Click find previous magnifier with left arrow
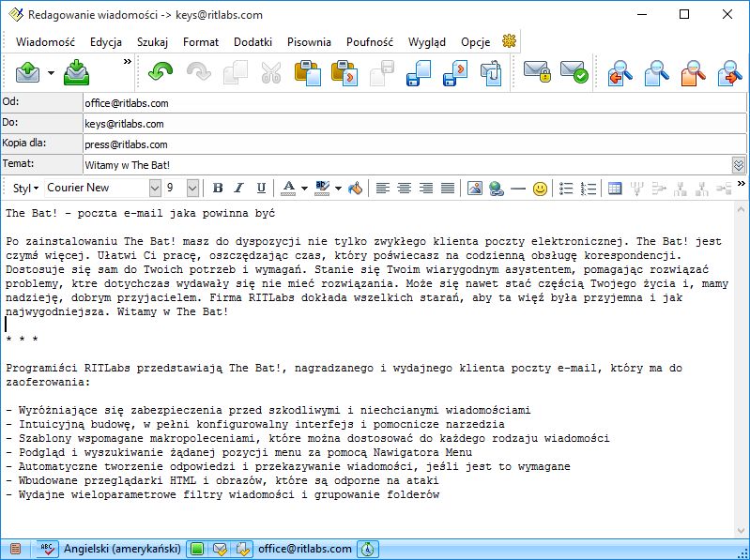Screen dimensions: 750x560 (620, 73)
